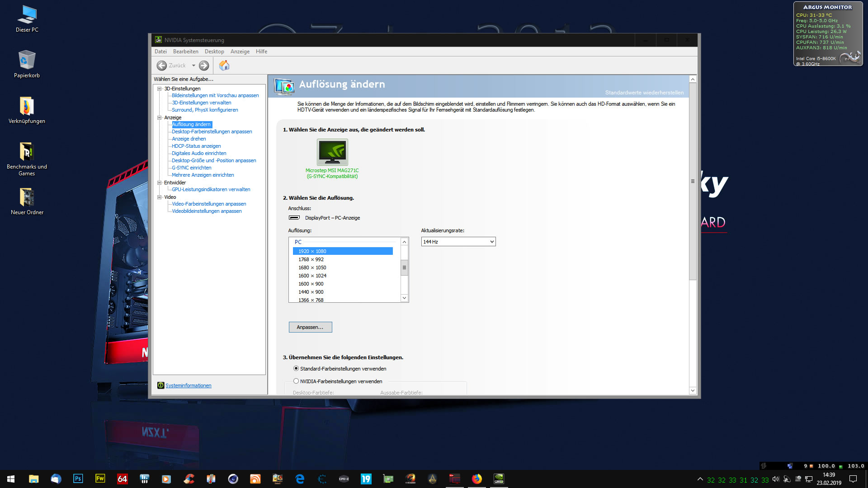Click the Zurück back arrow icon
The height and width of the screenshot is (488, 868).
point(161,66)
